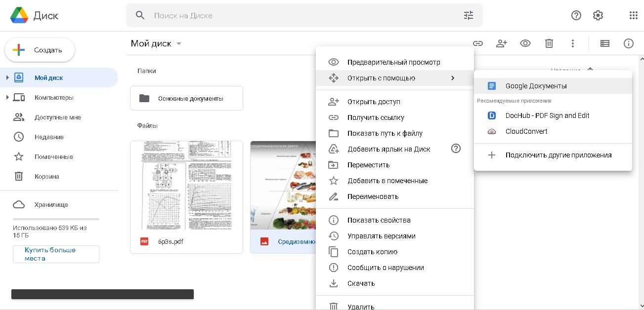Add file to starred via 'Добавить в помеченные'

click(387, 181)
